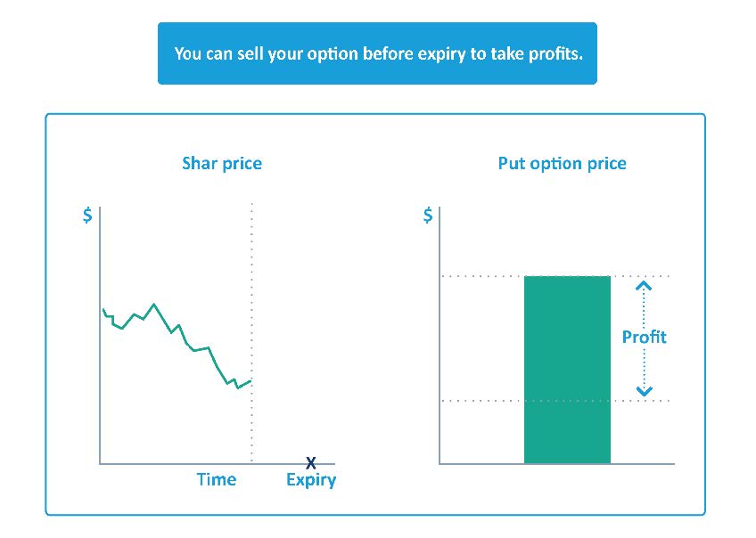Click the upward arrowhead above Profit
Image resolution: width=756 pixels, height=538 pixels.
pyautogui.click(x=645, y=285)
